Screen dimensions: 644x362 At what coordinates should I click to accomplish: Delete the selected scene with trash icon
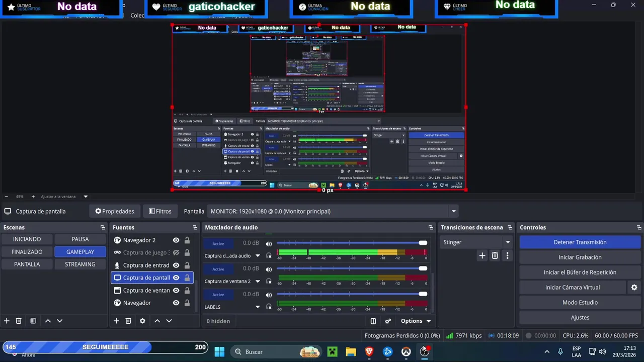coord(19,321)
